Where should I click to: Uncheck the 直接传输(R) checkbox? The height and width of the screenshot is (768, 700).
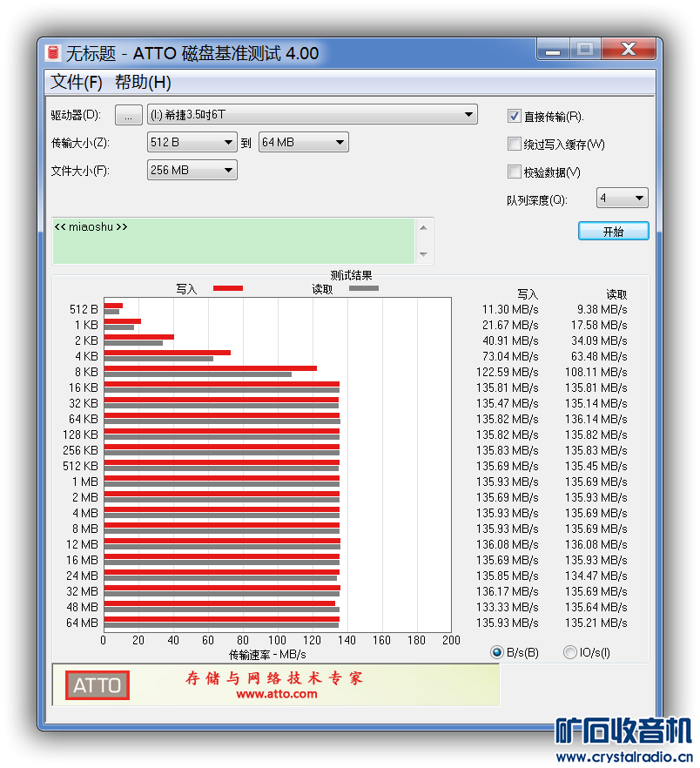(514, 116)
